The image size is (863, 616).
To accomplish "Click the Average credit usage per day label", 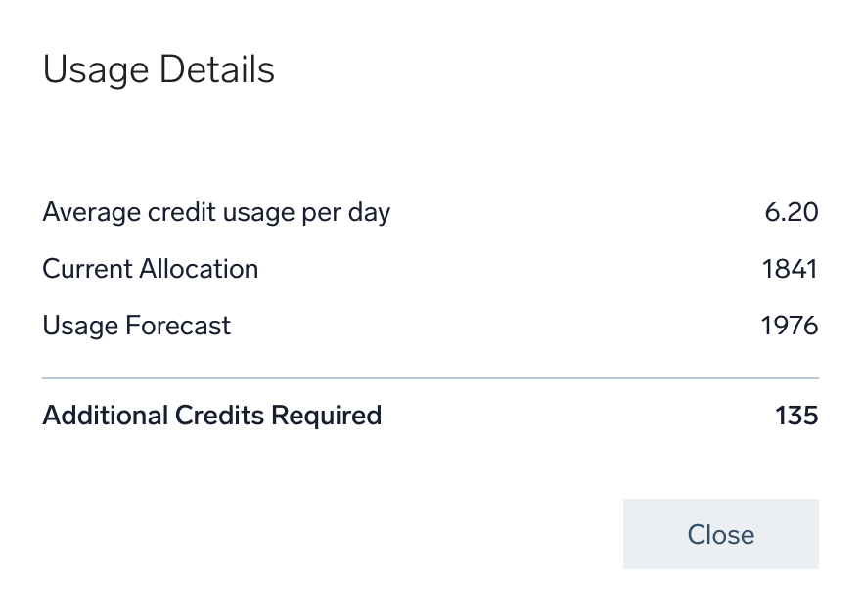I will coord(216,212).
